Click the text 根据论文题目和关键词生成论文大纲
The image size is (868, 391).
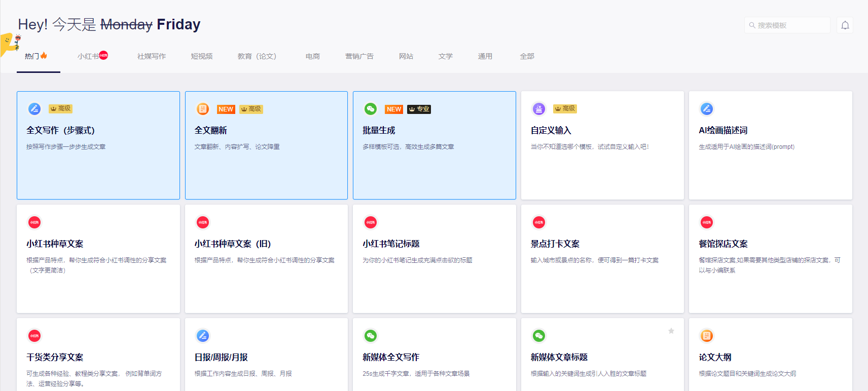[x=747, y=374]
